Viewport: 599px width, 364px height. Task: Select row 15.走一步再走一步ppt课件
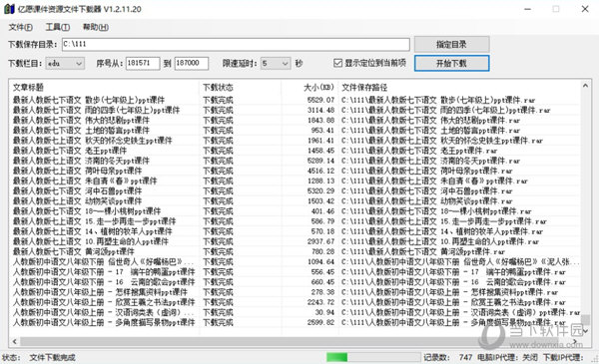tap(295, 221)
